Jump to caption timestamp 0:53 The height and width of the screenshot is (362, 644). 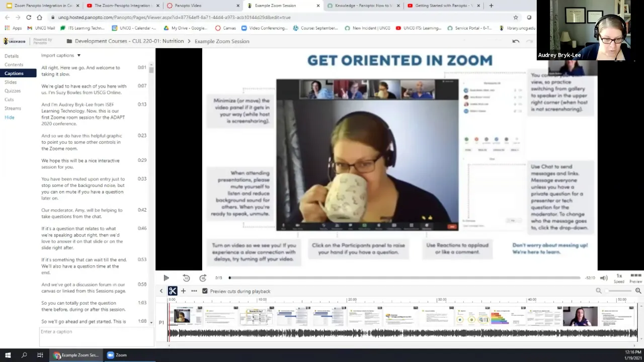click(x=142, y=260)
